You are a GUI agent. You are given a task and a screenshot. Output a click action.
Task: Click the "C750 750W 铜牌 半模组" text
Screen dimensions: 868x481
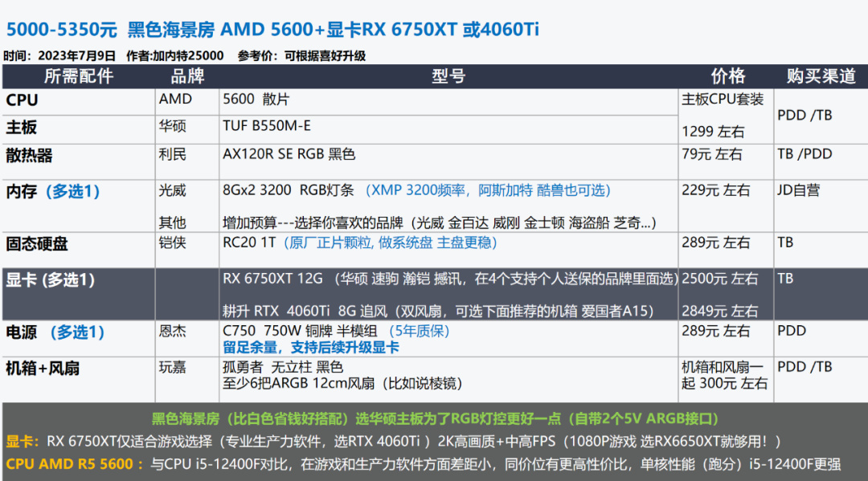(x=300, y=331)
